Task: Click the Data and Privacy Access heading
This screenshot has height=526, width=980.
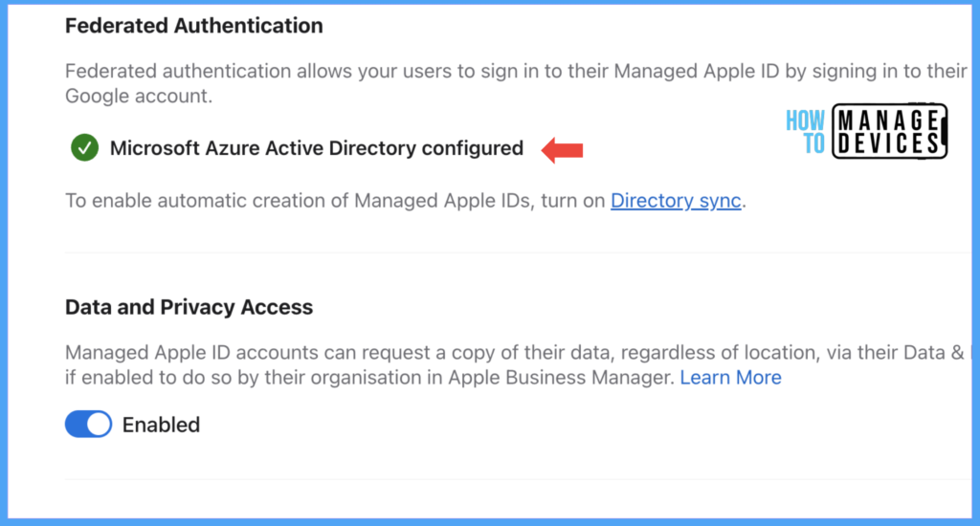Action: tap(189, 307)
